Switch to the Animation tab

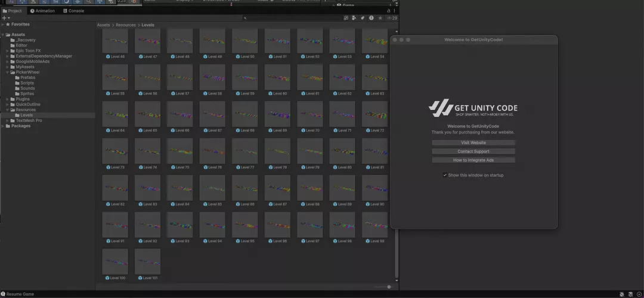(42, 11)
